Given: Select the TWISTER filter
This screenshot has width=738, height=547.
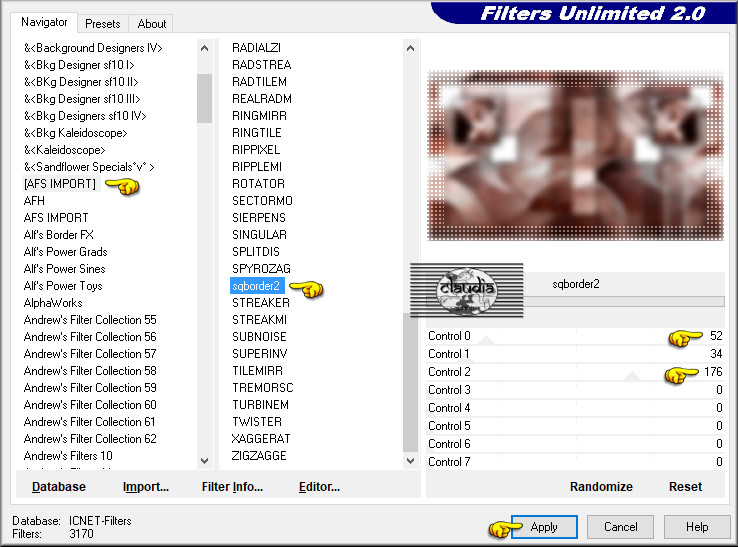Looking at the screenshot, I should coord(257,422).
